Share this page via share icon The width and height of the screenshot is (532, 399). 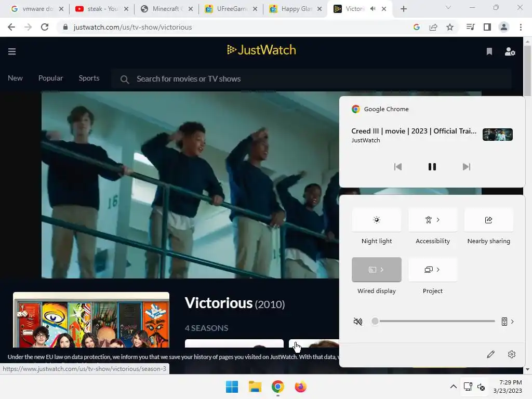[433, 27]
